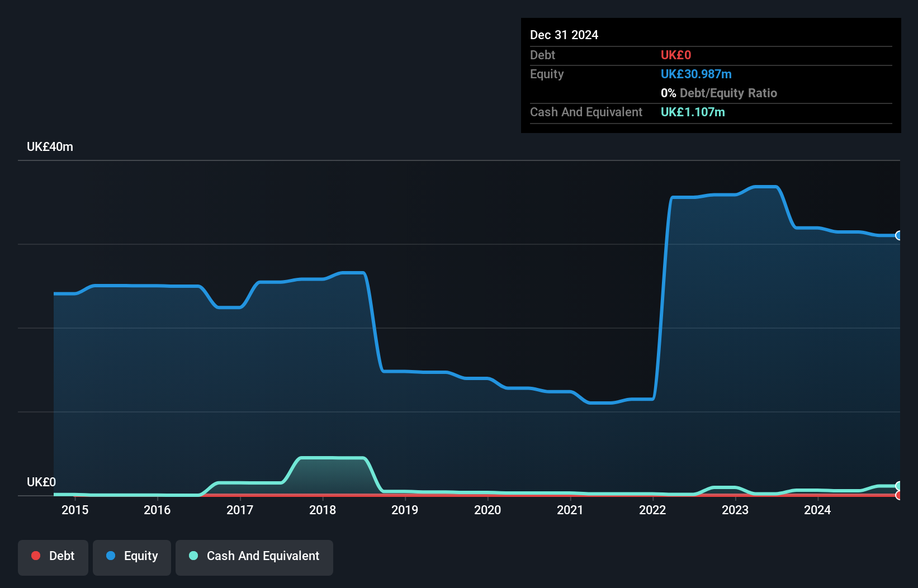Screen dimensions: 918x588
Task: Click the Dec 31 2024 tooltip date
Action: click(564, 35)
